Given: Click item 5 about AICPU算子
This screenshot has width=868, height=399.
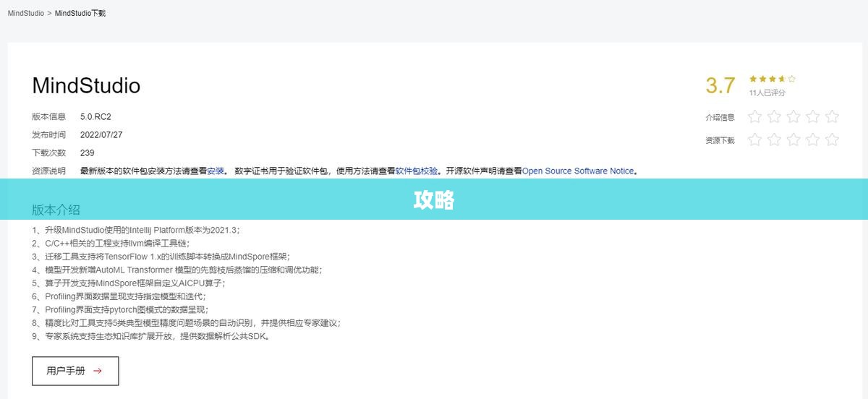Looking at the screenshot, I should pyautogui.click(x=128, y=283).
